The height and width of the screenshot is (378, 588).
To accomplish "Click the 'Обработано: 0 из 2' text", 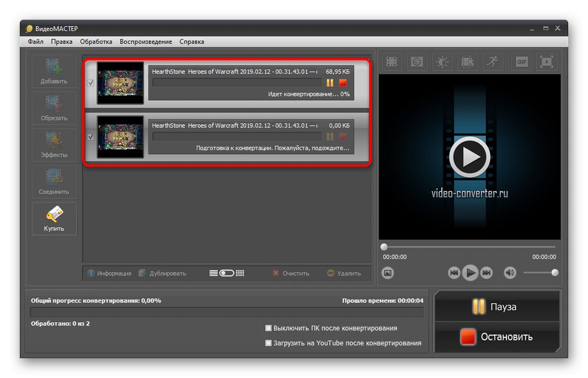I will click(61, 324).
